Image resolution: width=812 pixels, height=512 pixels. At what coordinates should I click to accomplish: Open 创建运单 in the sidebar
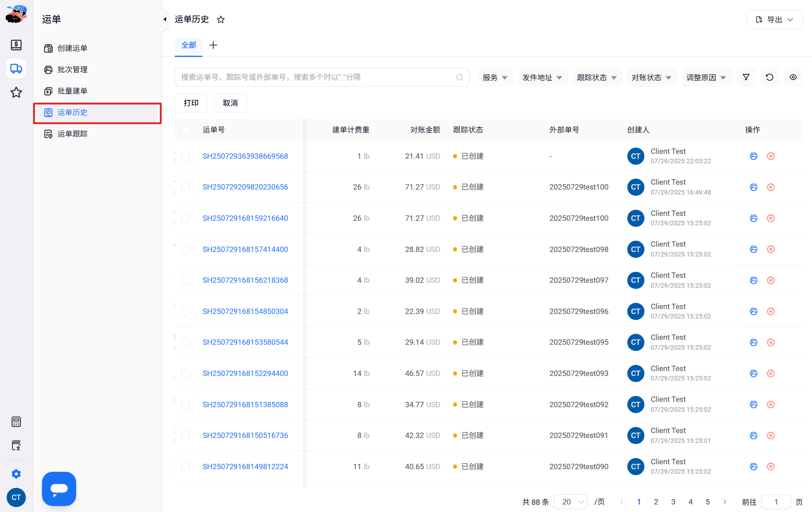97,48
